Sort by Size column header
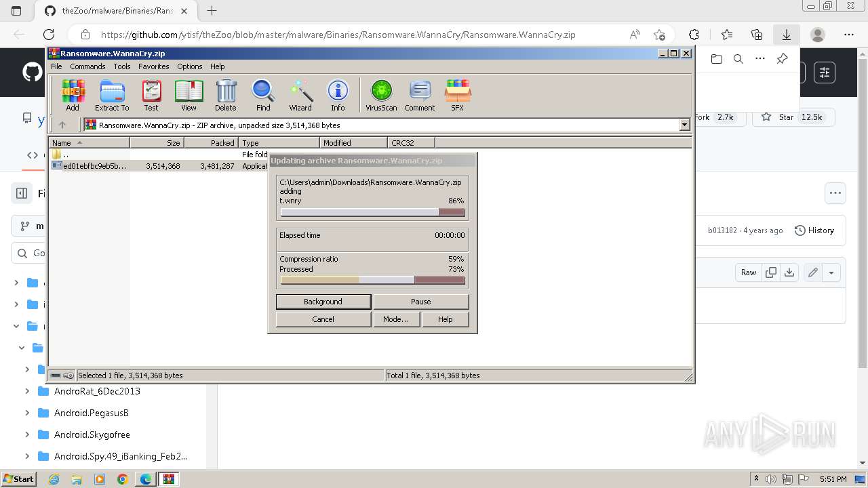The image size is (868, 488). pyautogui.click(x=157, y=142)
